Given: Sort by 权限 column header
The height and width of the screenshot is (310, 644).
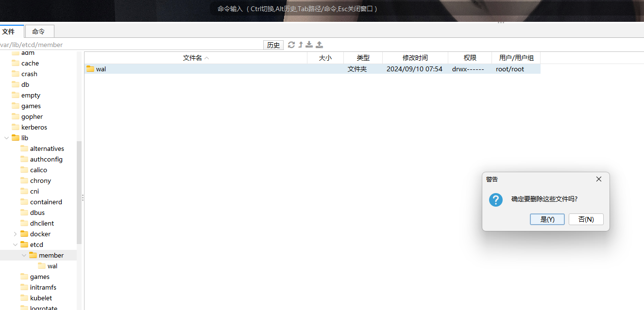Looking at the screenshot, I should (470, 58).
